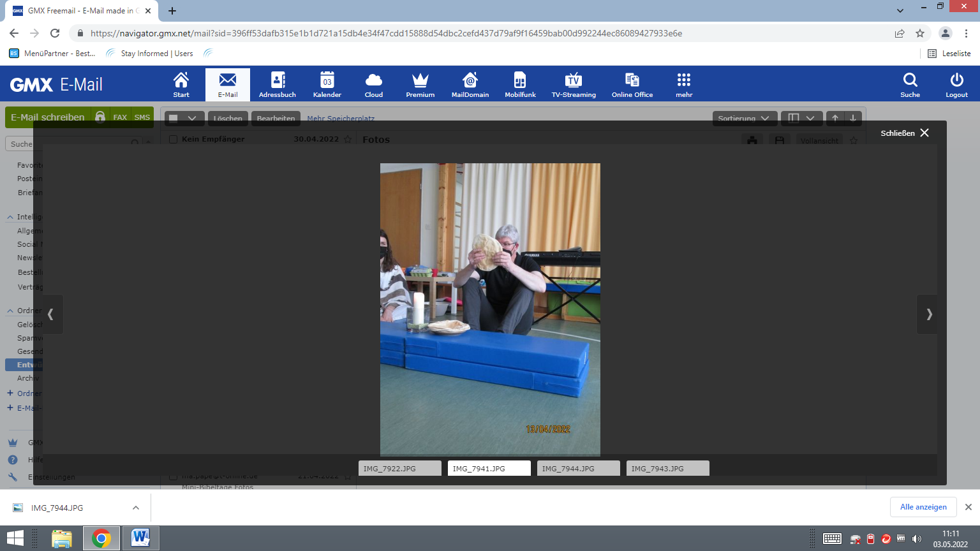Viewport: 980px width, 551px height.
Task: Collapse the Intelligentes Postfach chevron
Action: tap(10, 217)
